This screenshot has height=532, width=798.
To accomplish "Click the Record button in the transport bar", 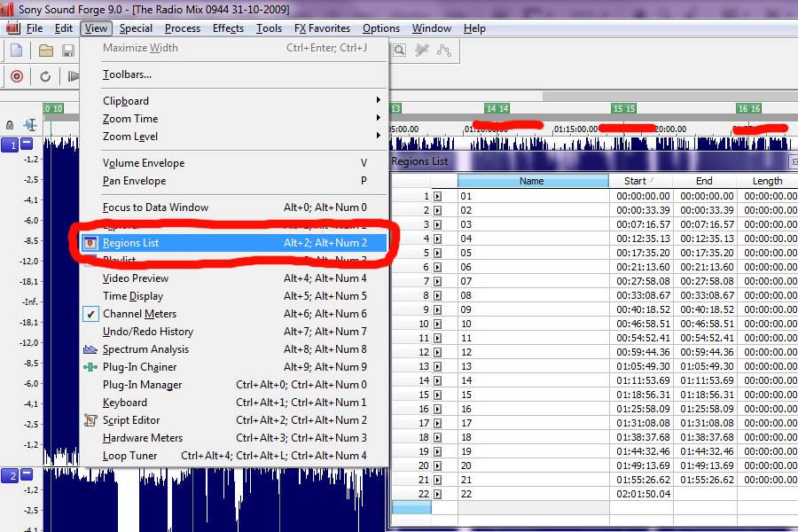I will pyautogui.click(x=16, y=76).
